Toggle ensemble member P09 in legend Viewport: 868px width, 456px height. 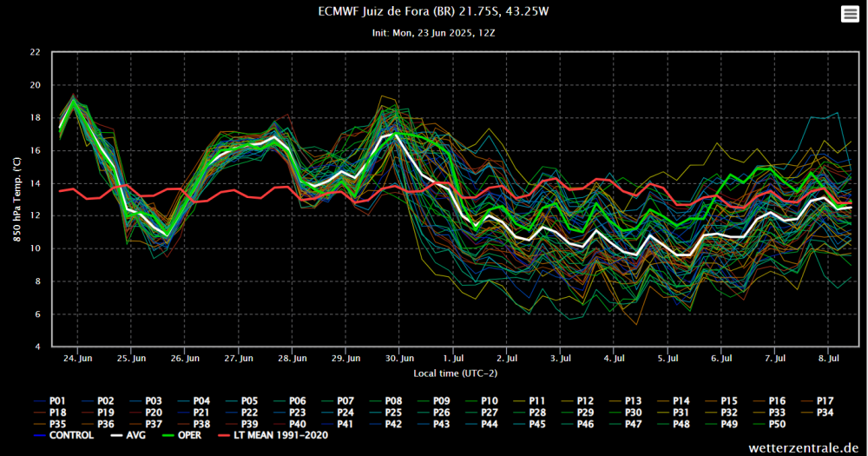[442, 400]
